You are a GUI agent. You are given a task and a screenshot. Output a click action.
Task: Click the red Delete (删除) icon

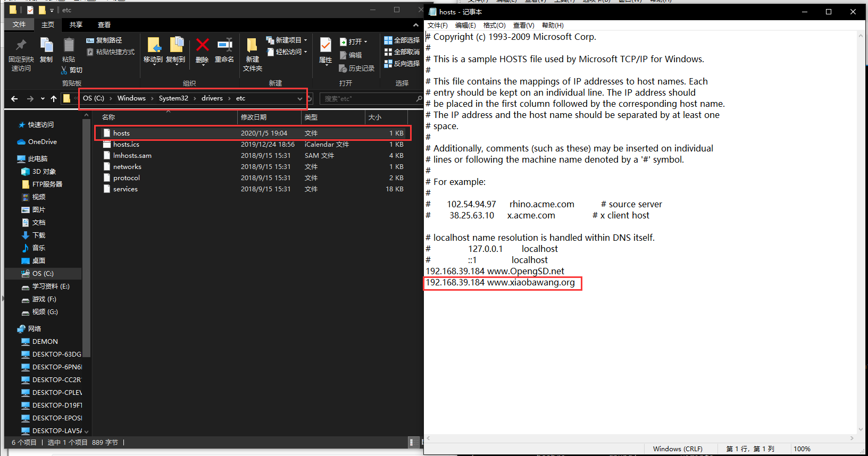pos(202,45)
